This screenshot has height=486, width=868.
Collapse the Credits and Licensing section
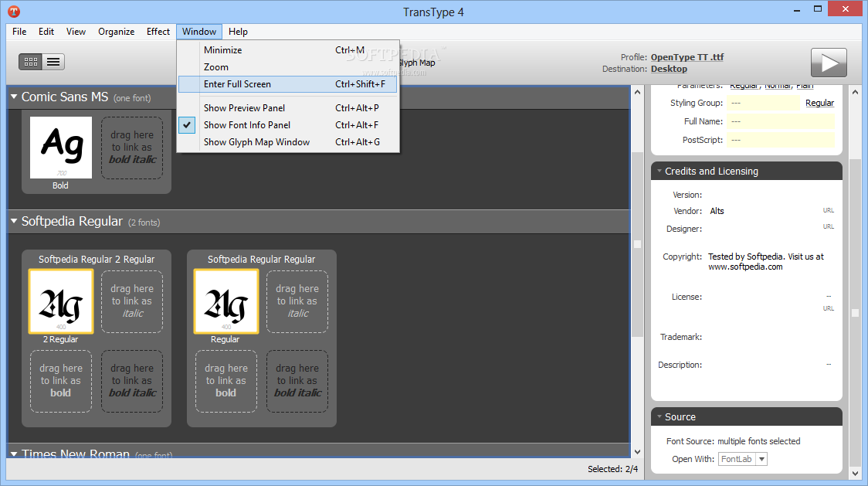click(x=659, y=172)
